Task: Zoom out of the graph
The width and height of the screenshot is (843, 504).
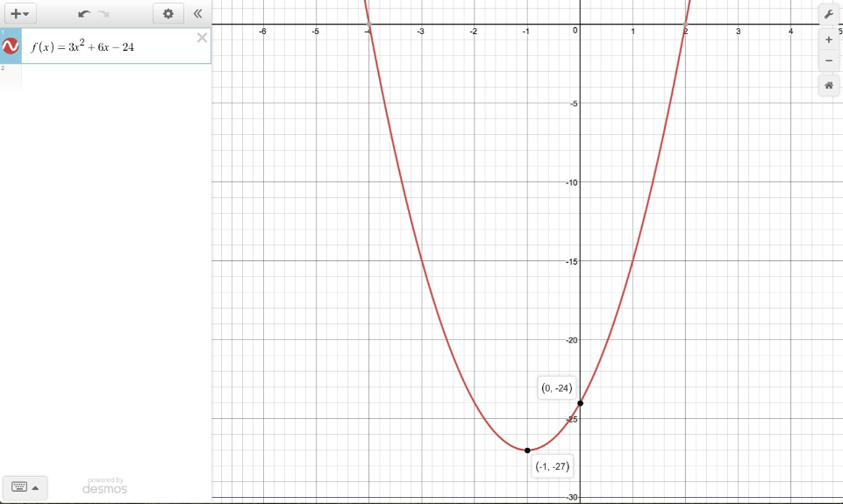Action: 828,61
